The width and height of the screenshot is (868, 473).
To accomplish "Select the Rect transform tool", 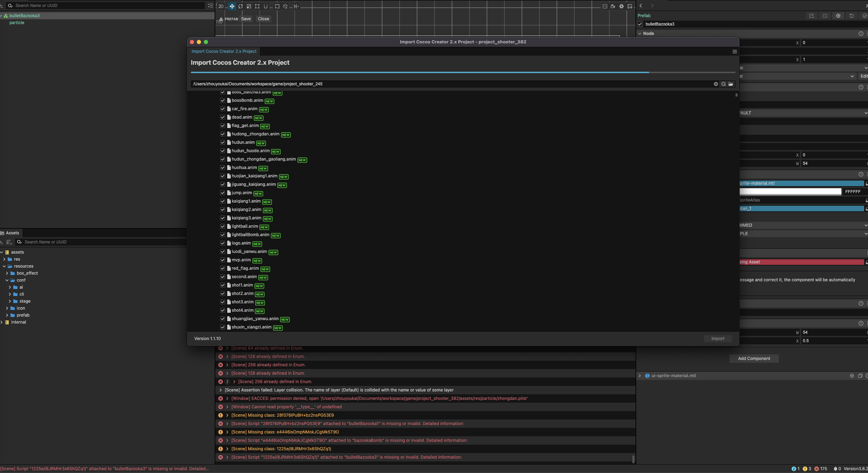I will (x=257, y=6).
